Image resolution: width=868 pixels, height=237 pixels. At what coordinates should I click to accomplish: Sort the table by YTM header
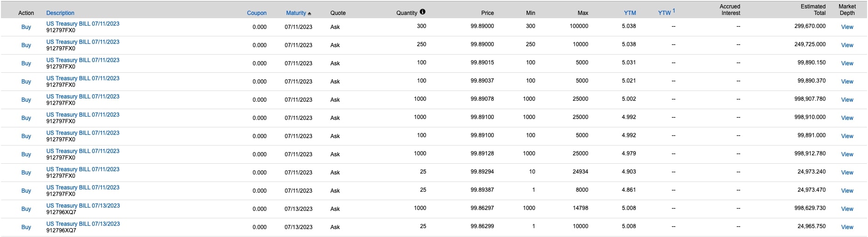point(630,13)
